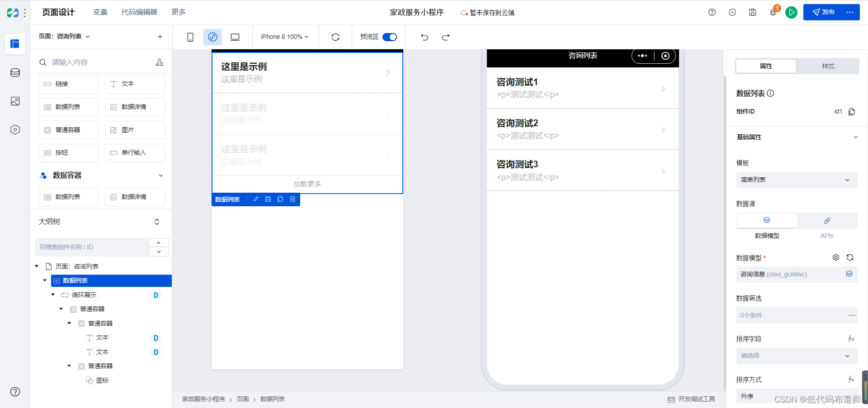This screenshot has width=868, height=408.
Task: Undo the last action
Action: (425, 37)
